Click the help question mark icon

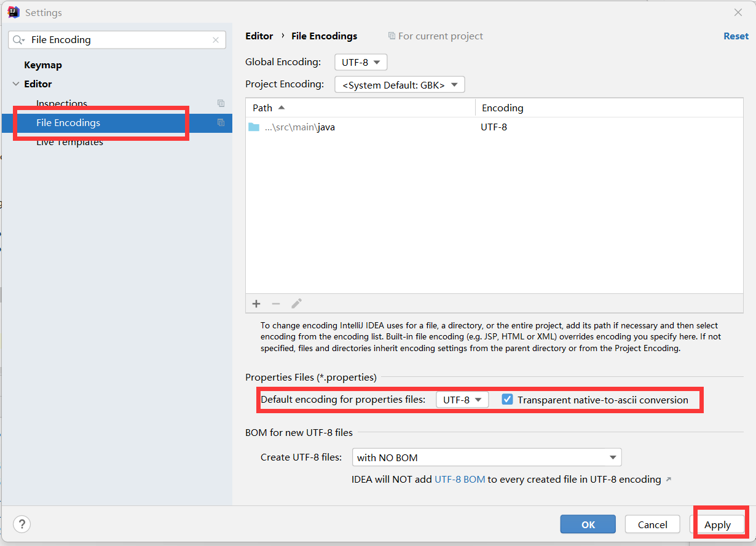(22, 524)
